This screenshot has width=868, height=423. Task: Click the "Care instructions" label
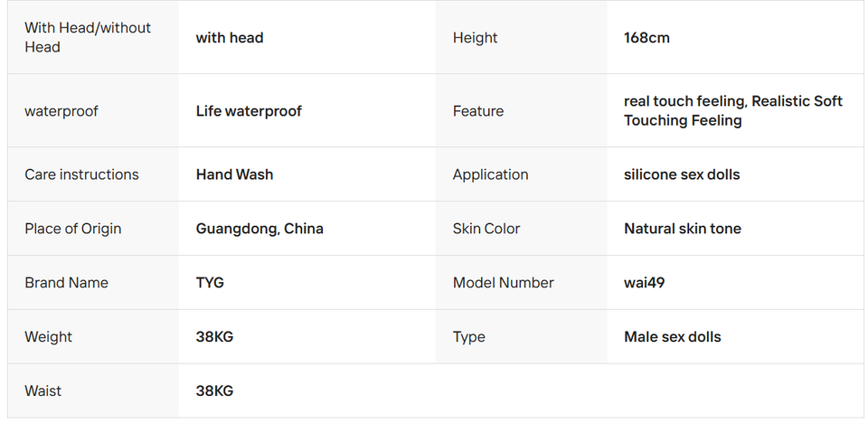pyautogui.click(x=81, y=174)
